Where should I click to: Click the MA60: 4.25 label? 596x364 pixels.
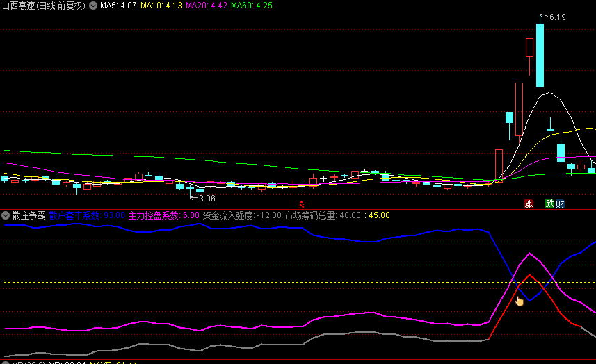point(252,6)
